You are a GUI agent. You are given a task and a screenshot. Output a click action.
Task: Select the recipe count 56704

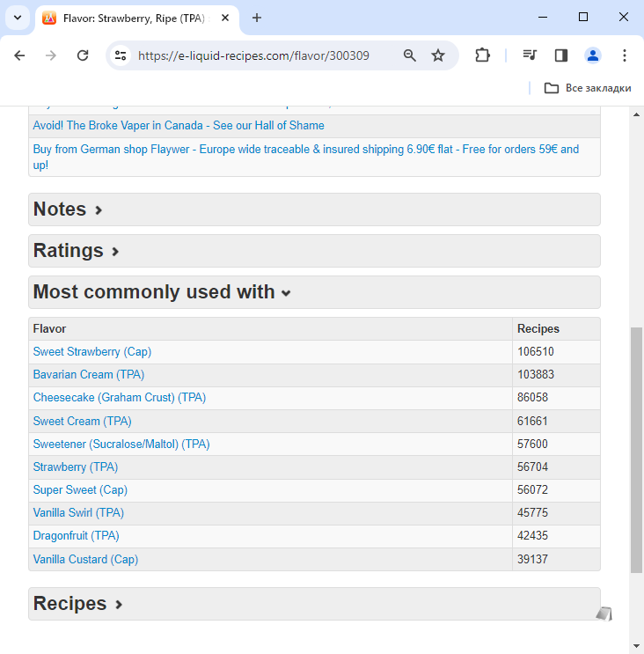point(532,467)
